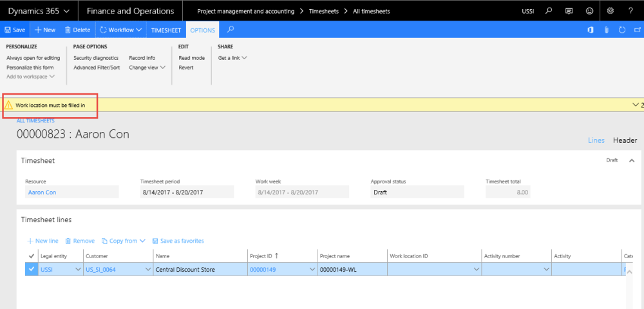The image size is (644, 309).
Task: Click the Timesheet total value 8.00
Action: click(x=508, y=192)
